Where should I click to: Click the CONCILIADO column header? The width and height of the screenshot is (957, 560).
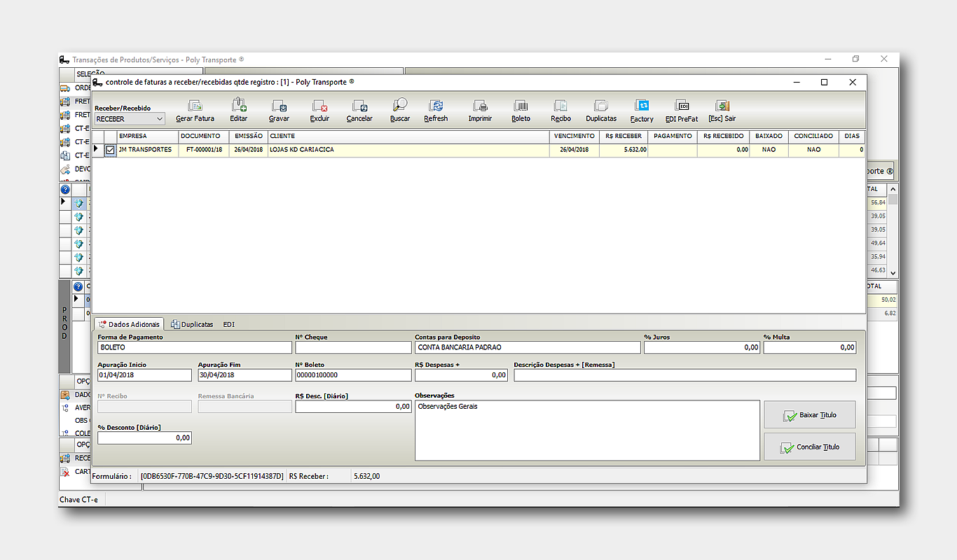tap(813, 136)
